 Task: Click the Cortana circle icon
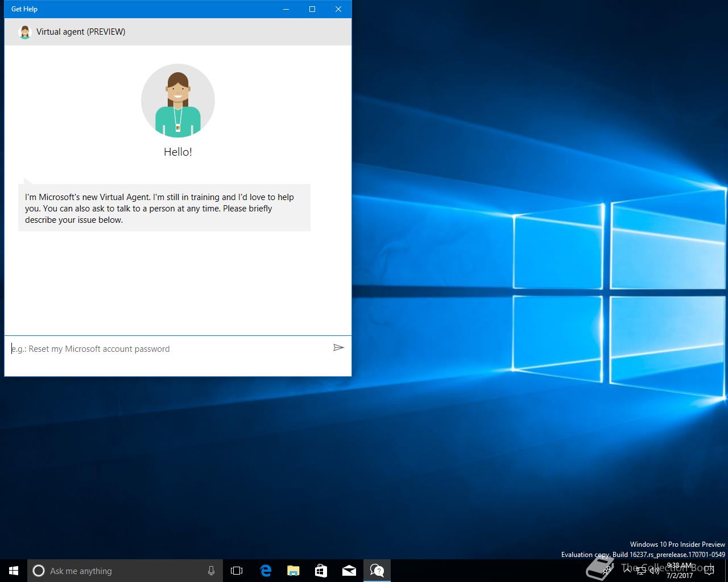[39, 571]
